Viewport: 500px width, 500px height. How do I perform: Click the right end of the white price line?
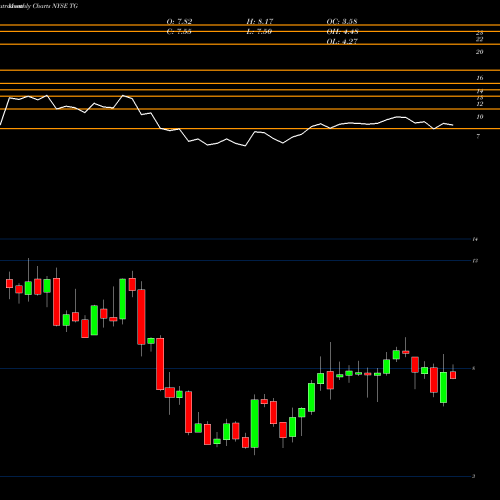click(453, 125)
